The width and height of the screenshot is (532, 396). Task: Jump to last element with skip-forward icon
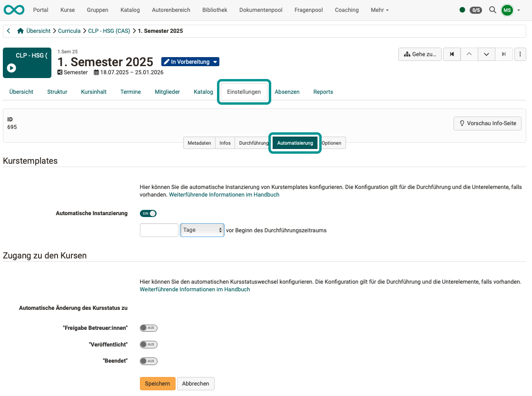(x=504, y=54)
